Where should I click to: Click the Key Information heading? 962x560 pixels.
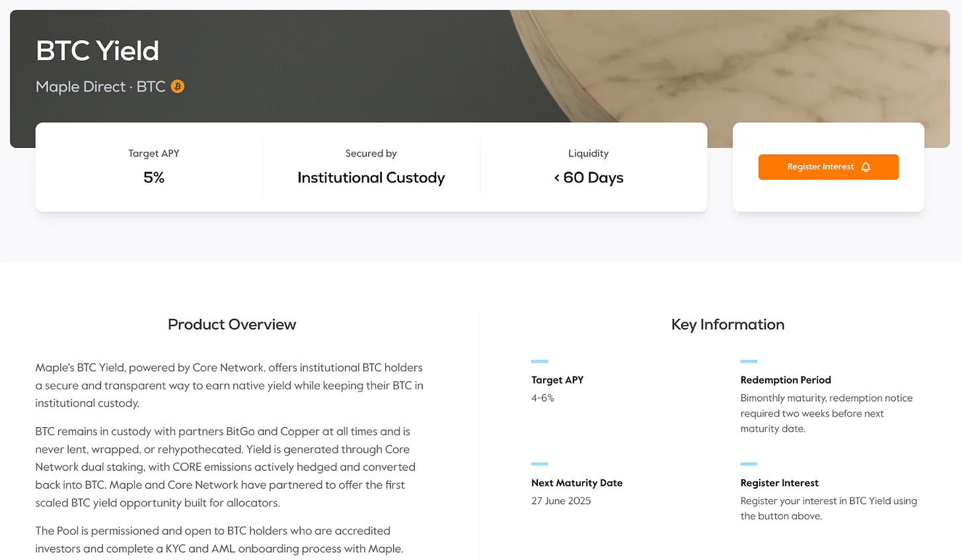coord(727,324)
